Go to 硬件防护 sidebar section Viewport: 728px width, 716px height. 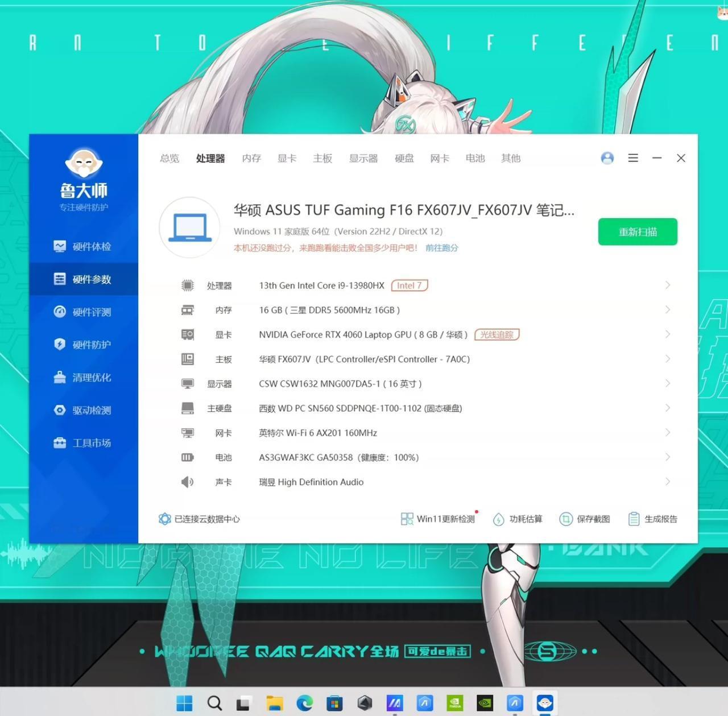83,345
